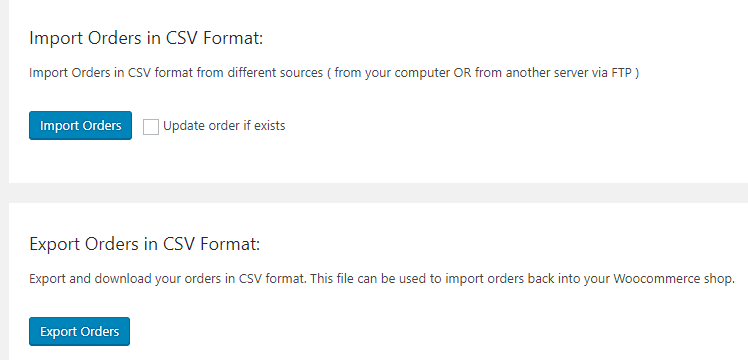Image resolution: width=748 pixels, height=360 pixels.
Task: Click the blue Export Orders button
Action: [x=79, y=331]
